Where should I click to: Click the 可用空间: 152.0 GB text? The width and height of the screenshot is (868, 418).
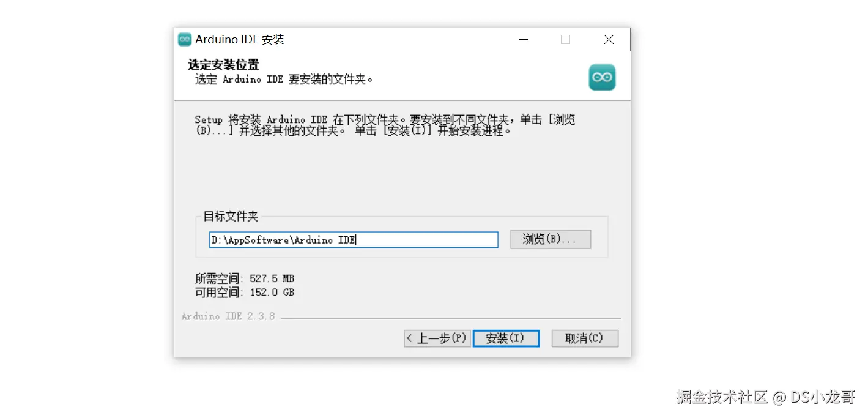tap(245, 293)
